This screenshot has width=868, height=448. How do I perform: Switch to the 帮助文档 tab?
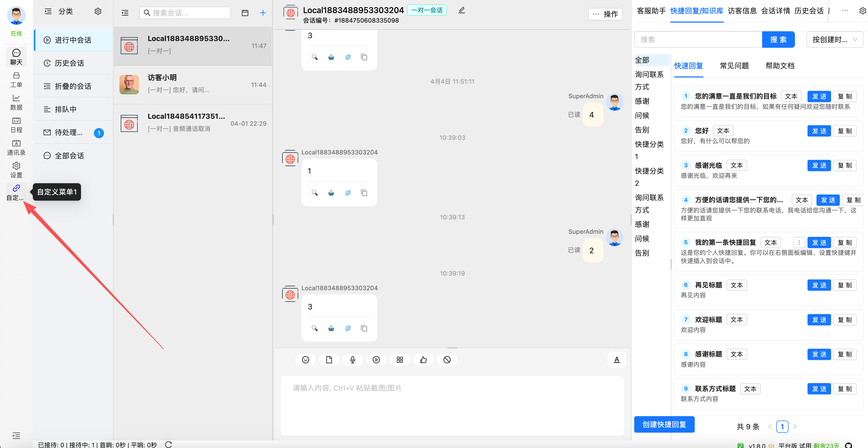780,66
